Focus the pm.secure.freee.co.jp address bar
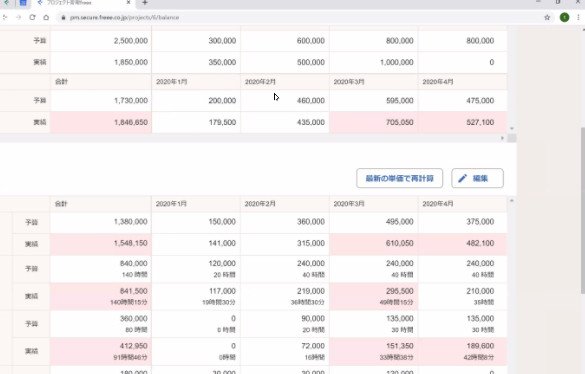Image resolution: width=585 pixels, height=374 pixels. tap(298, 18)
